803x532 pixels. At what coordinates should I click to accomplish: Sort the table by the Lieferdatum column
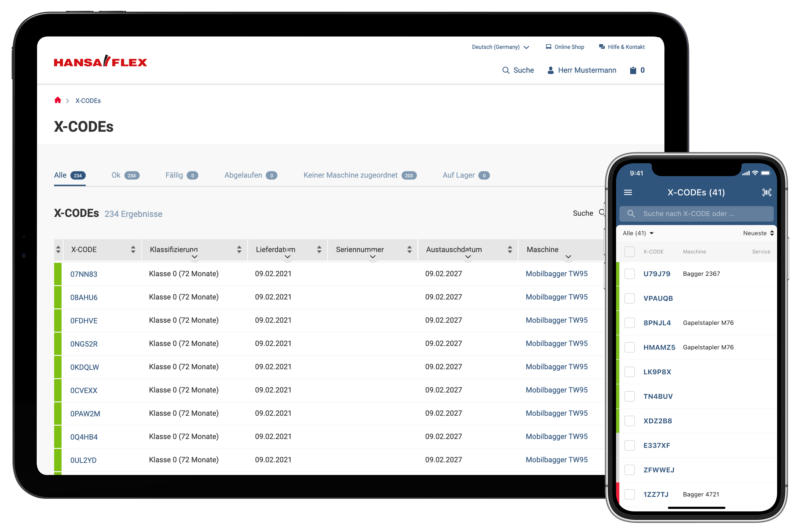(319, 249)
